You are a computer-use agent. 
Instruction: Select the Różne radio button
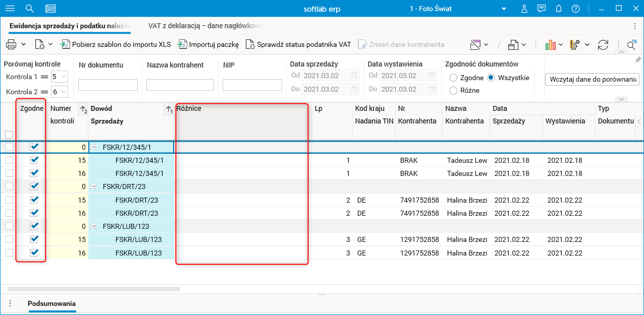453,91
